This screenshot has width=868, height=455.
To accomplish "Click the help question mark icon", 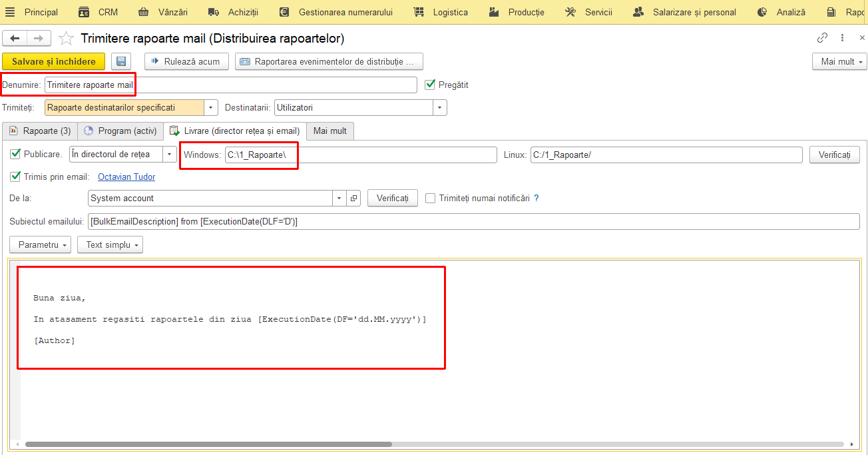I will click(x=537, y=198).
